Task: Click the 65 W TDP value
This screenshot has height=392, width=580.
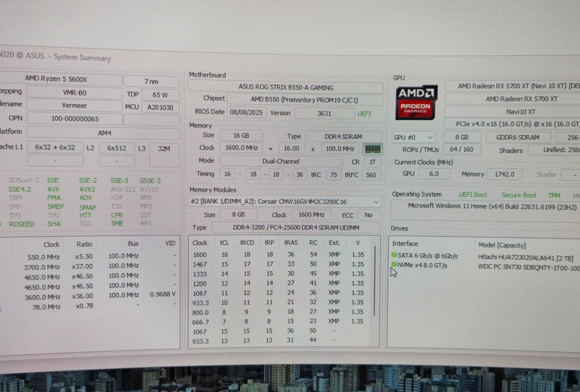Action: pos(160,95)
